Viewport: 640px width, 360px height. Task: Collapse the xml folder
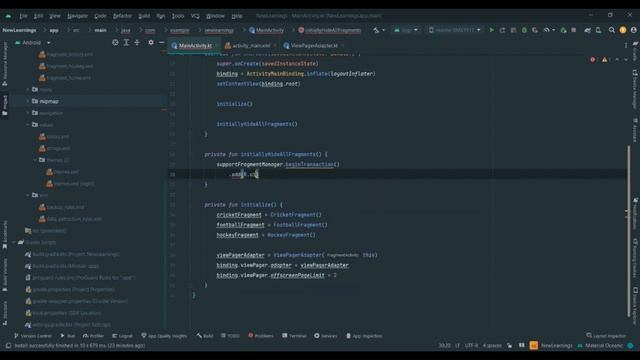[x=28, y=195]
